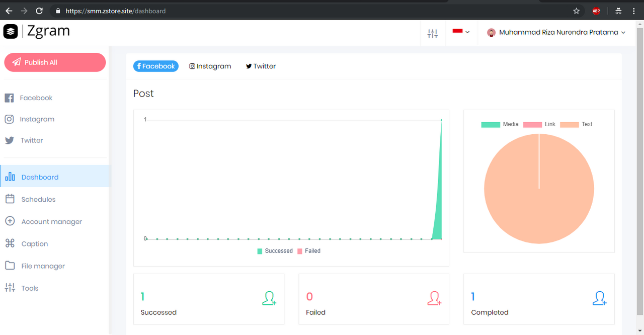Viewport: 644px width, 335px height.
Task: Click the Account manager plus icon
Action: [10, 221]
